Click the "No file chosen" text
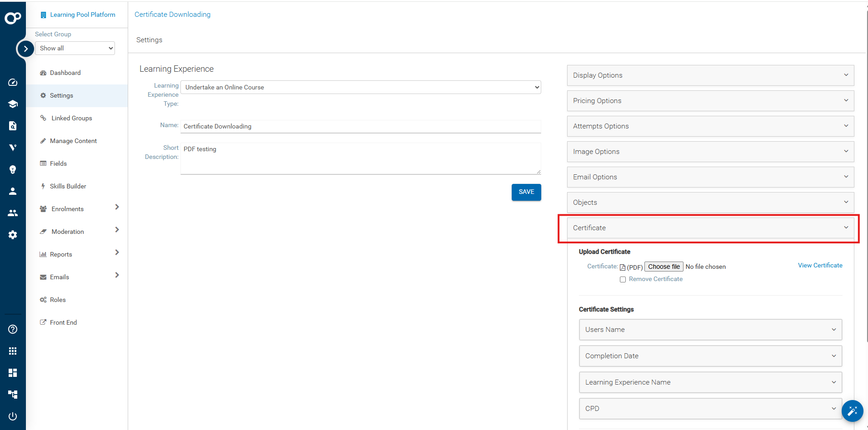The height and width of the screenshot is (430, 868). click(x=706, y=267)
